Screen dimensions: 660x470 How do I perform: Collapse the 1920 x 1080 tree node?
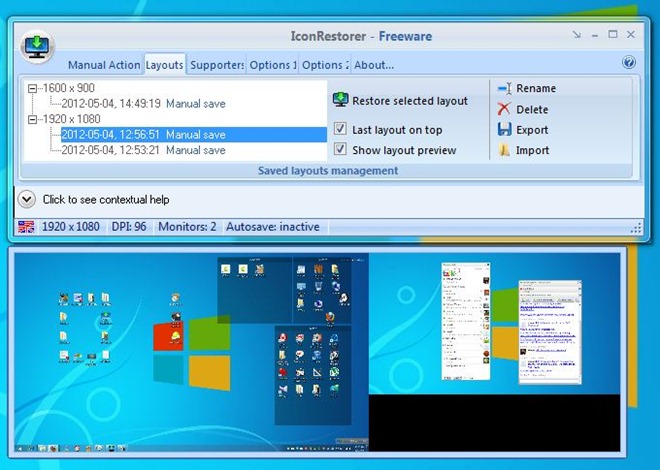click(32, 119)
